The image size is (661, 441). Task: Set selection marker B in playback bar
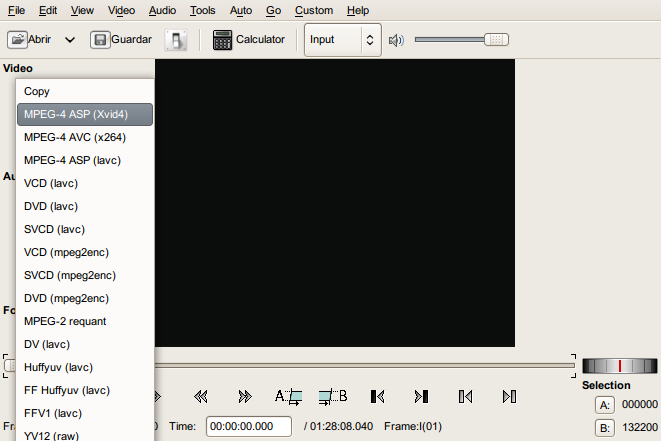333,396
